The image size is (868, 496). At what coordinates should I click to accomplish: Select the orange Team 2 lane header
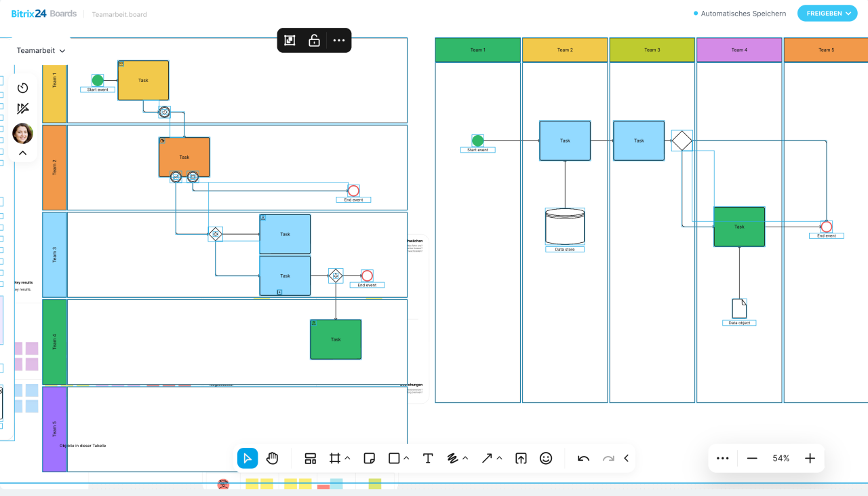(x=55, y=168)
